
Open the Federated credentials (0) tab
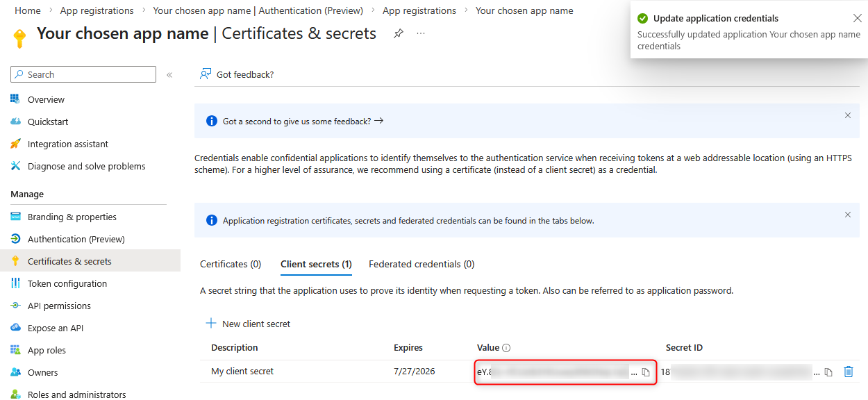[422, 264]
